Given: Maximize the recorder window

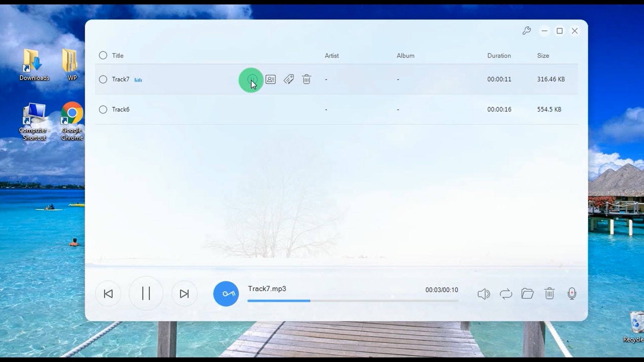Looking at the screenshot, I should pos(559,31).
